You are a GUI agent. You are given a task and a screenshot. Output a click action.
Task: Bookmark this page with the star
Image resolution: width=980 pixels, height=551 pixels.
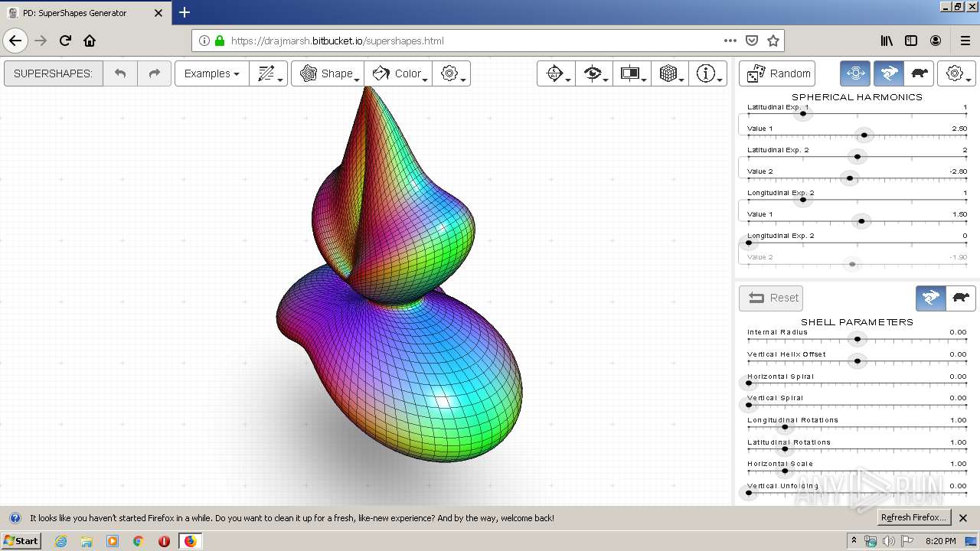tap(773, 41)
